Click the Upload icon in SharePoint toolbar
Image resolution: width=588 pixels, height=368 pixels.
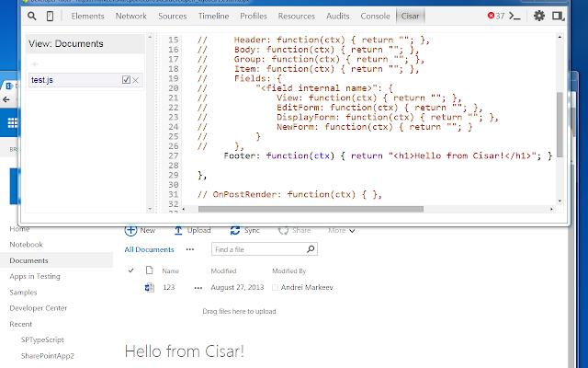pyautogui.click(x=178, y=231)
